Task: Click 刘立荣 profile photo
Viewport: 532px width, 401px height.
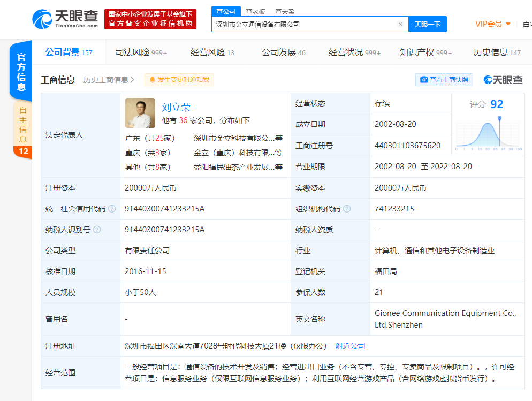Action: 140,113
